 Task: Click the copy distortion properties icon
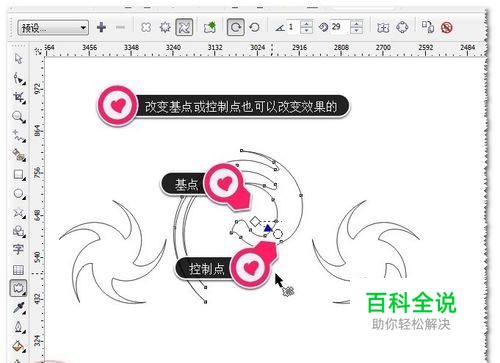[428, 27]
